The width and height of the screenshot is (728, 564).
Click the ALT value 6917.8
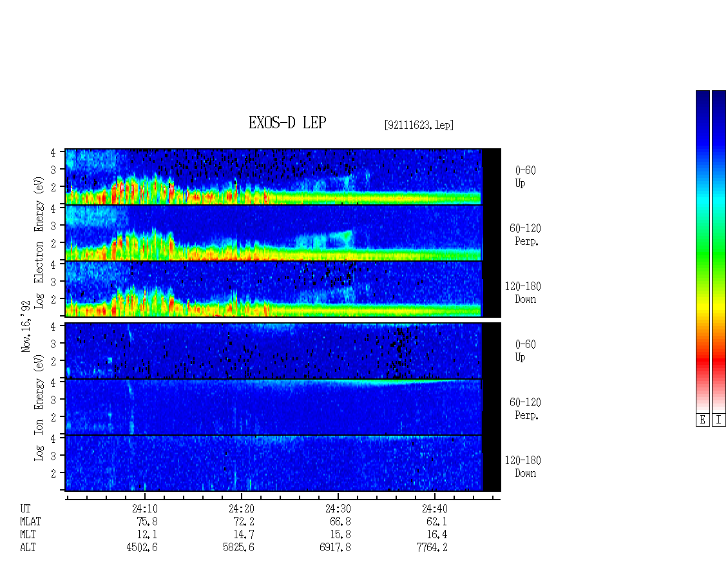[x=335, y=547]
